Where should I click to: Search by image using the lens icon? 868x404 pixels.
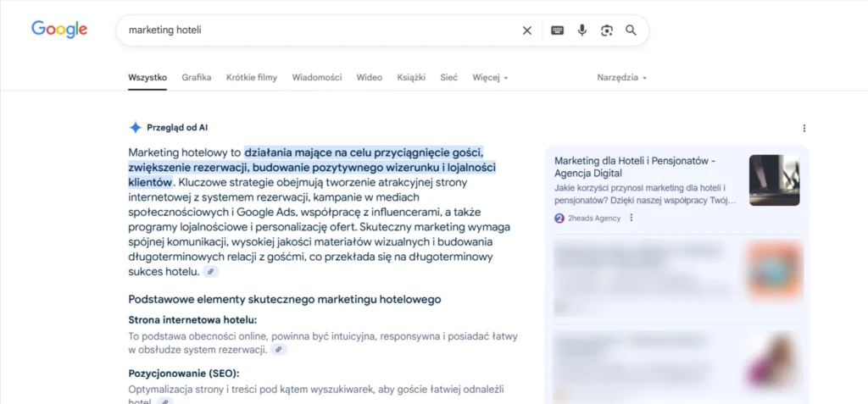coord(607,30)
